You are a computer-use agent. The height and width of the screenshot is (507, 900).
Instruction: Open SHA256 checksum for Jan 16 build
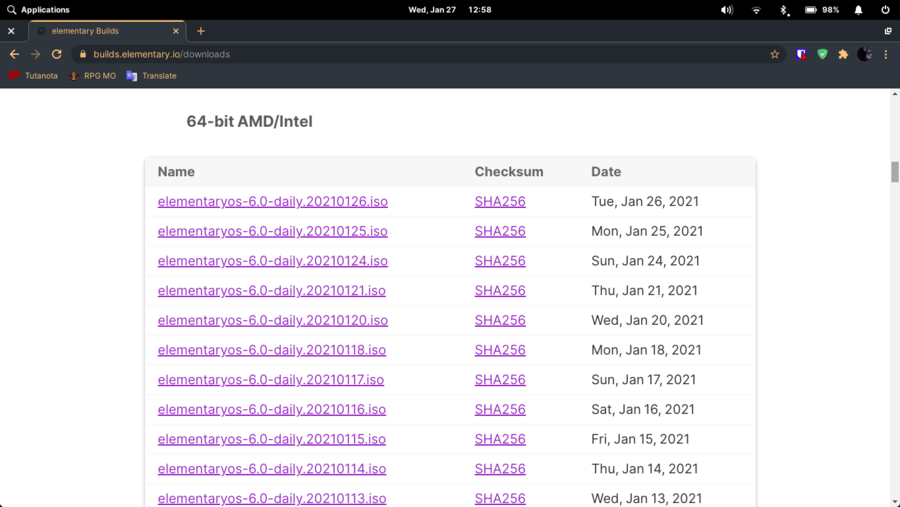pos(500,409)
